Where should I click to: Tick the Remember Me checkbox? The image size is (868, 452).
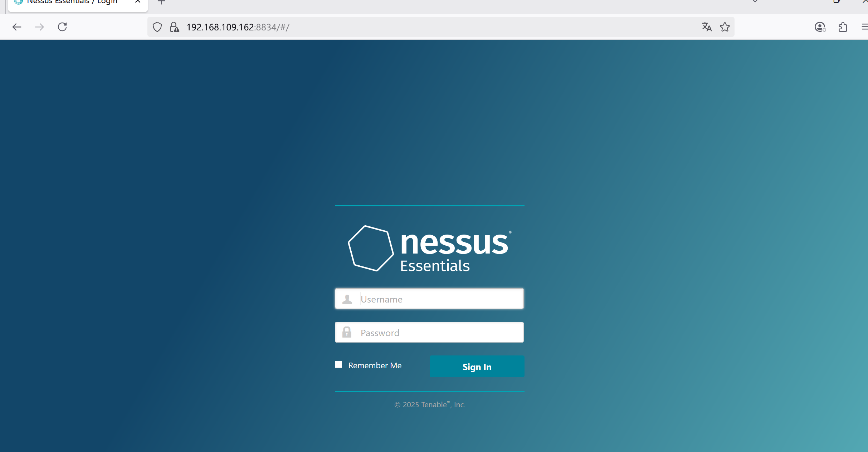pyautogui.click(x=338, y=364)
